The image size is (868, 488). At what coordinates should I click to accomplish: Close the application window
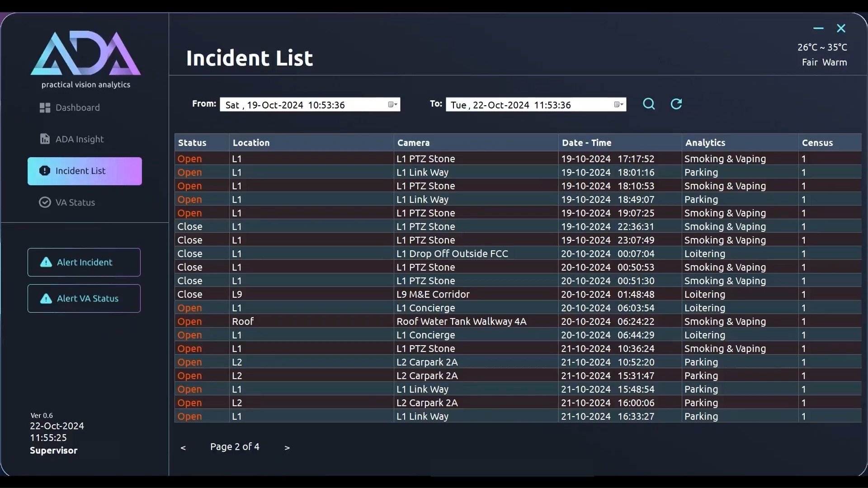[x=841, y=28]
